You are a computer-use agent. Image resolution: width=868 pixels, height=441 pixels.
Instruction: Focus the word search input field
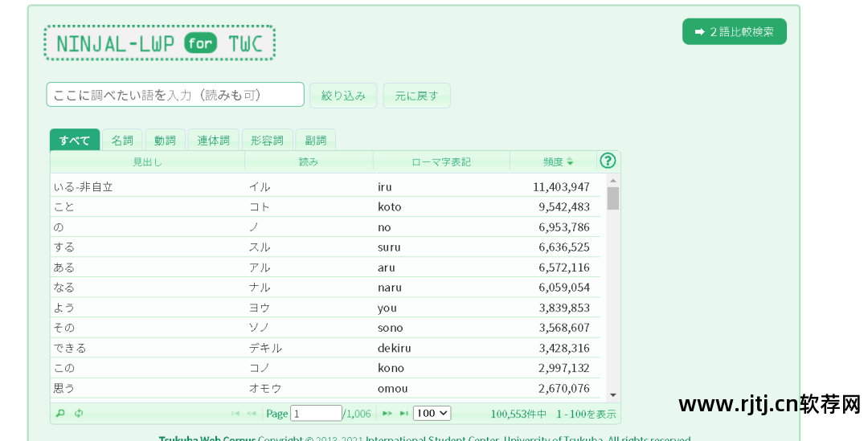pos(175,95)
